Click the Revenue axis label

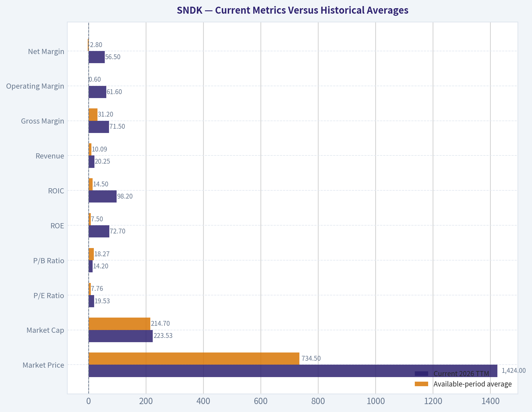click(50, 156)
